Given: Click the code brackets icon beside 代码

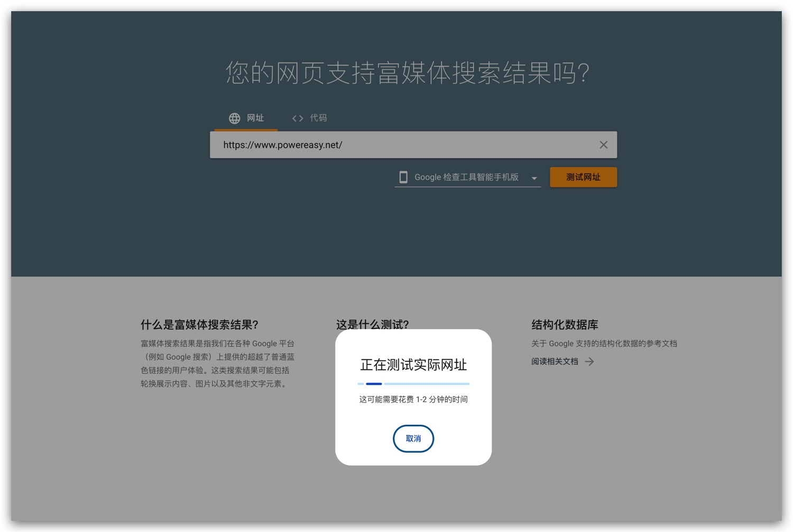Looking at the screenshot, I should point(298,118).
